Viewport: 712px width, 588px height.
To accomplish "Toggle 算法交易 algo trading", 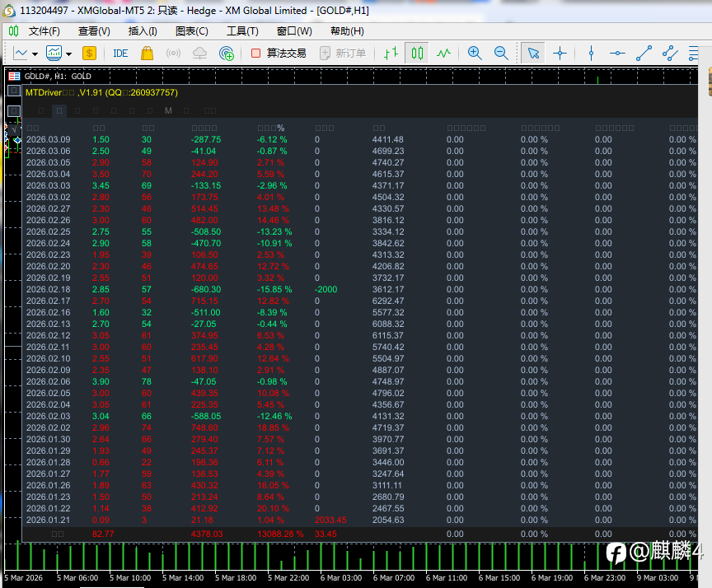I will (x=279, y=54).
